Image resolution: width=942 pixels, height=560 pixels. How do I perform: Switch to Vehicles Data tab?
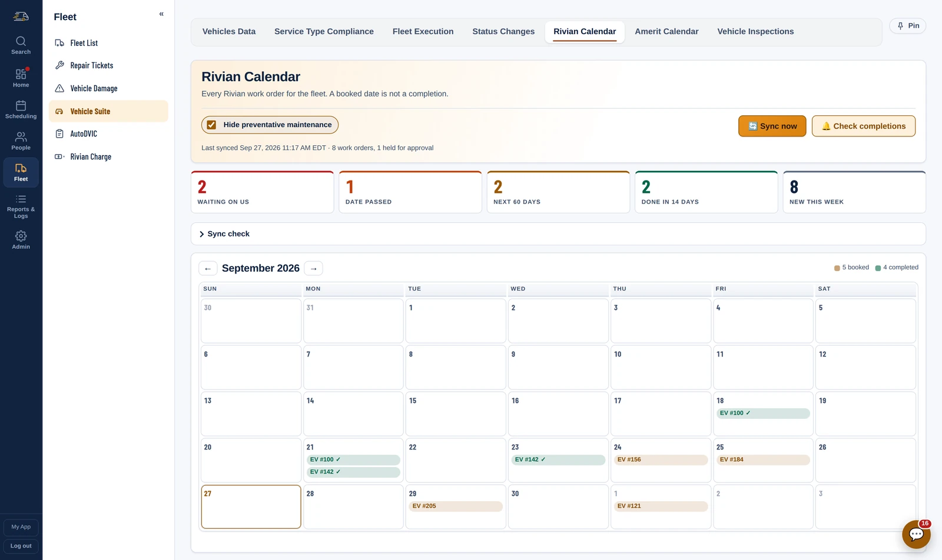tap(229, 32)
